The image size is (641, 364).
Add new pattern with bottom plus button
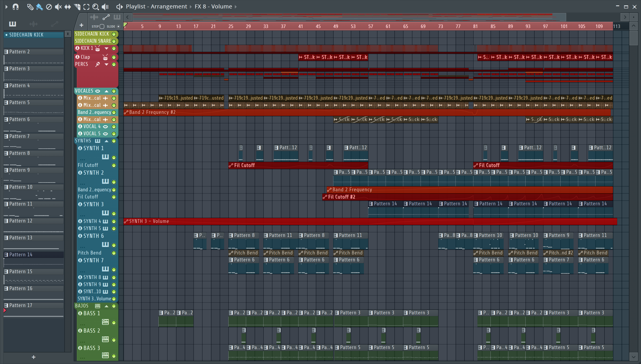(34, 357)
